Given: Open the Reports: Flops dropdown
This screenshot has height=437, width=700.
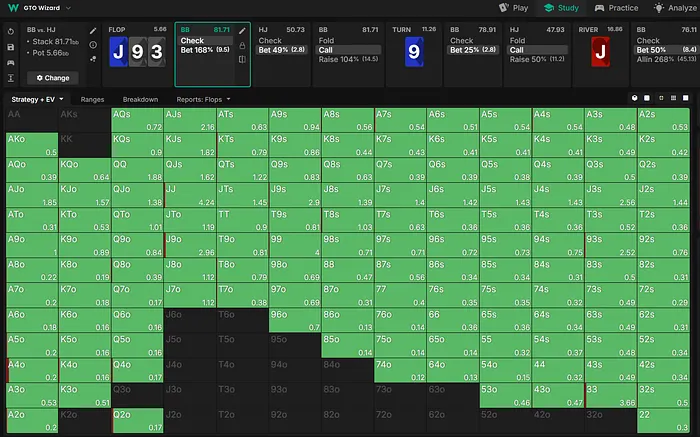Looking at the screenshot, I should tap(200, 100).
